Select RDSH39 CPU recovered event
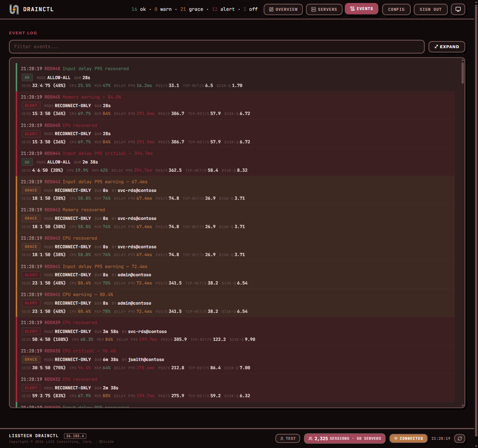Viewport: 478px width, 448px height. (235, 331)
